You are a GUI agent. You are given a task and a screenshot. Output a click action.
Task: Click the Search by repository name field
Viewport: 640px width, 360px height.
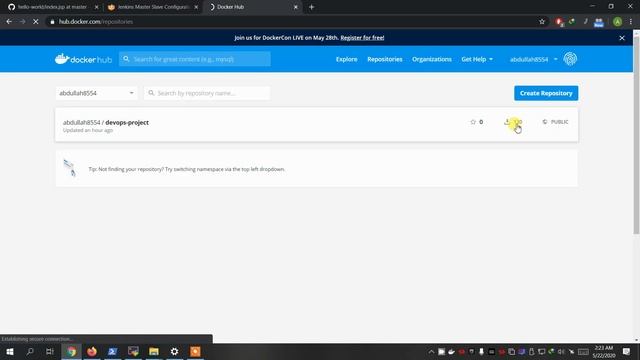click(x=207, y=93)
